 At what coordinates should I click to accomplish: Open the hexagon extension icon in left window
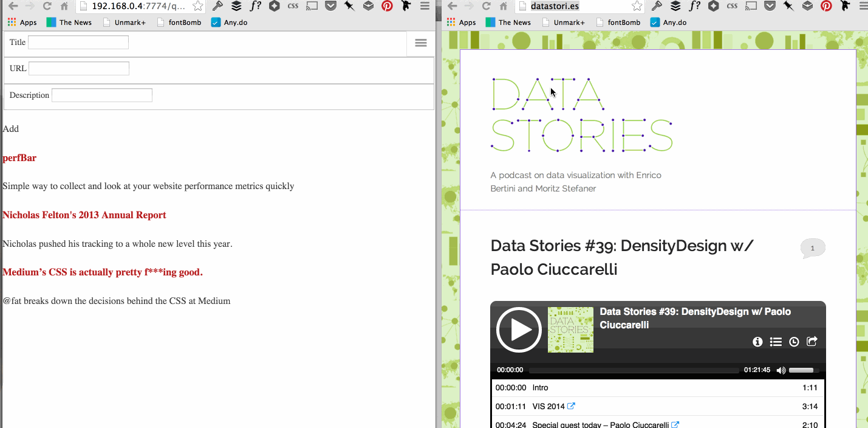click(275, 6)
